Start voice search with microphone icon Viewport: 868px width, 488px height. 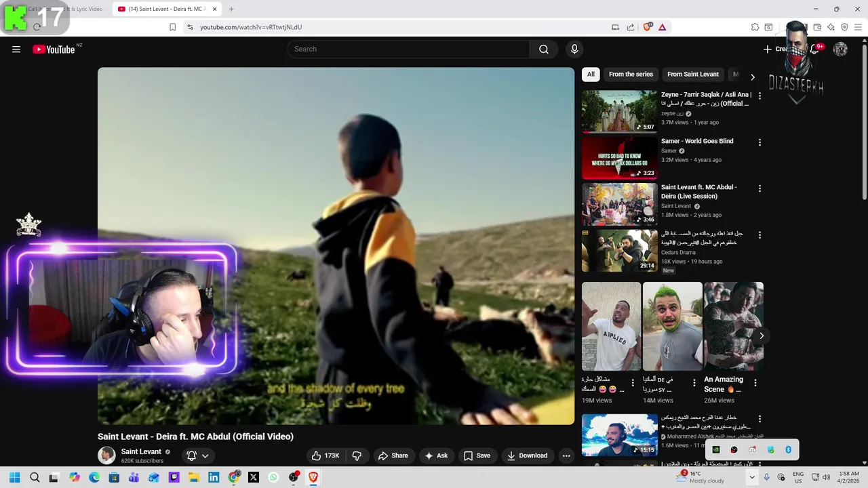[x=574, y=49]
